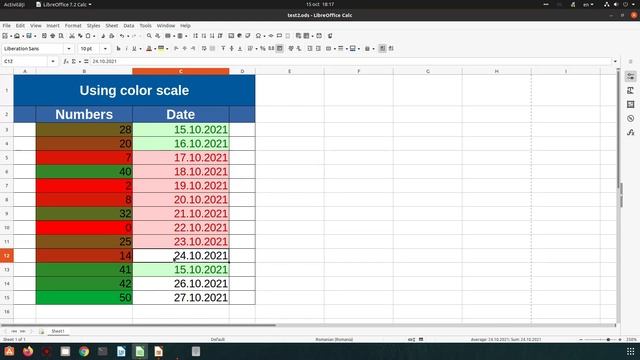Toggle Italic formatting
The image size is (640, 360).
126,49
